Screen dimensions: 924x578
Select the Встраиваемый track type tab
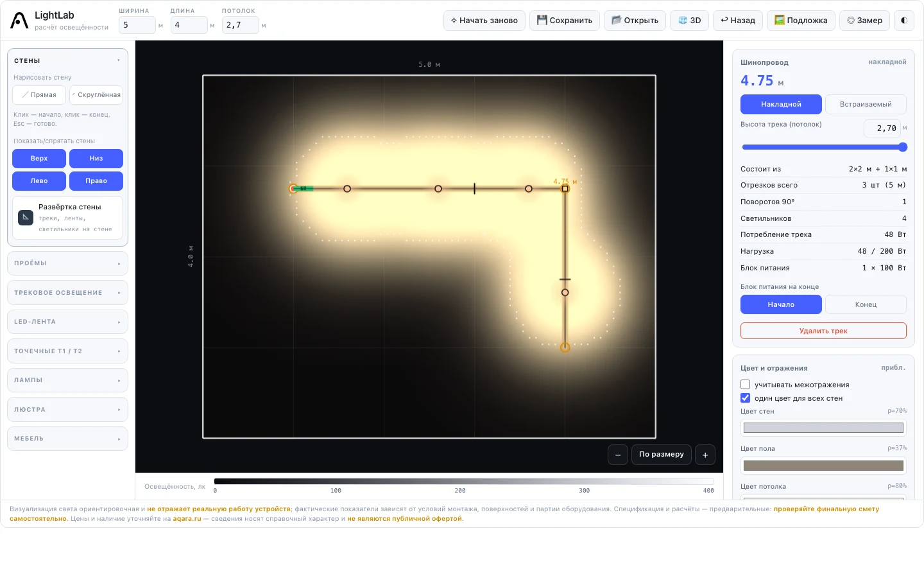pos(866,104)
